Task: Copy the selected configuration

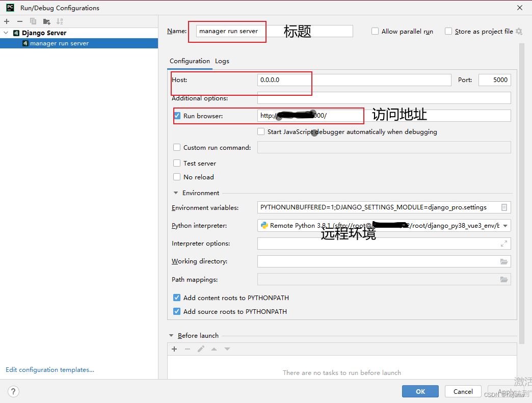Action: [x=33, y=21]
